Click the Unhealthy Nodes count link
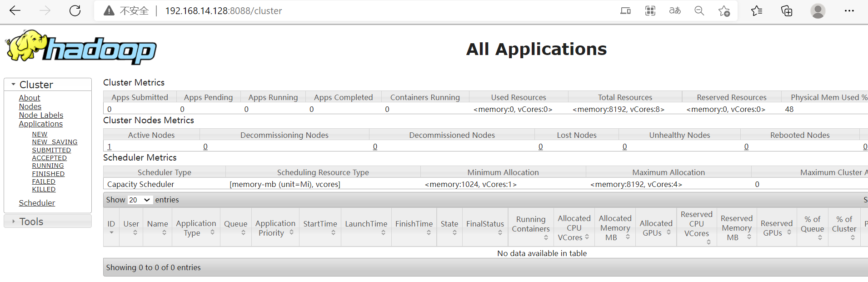The image size is (868, 282). pos(624,146)
